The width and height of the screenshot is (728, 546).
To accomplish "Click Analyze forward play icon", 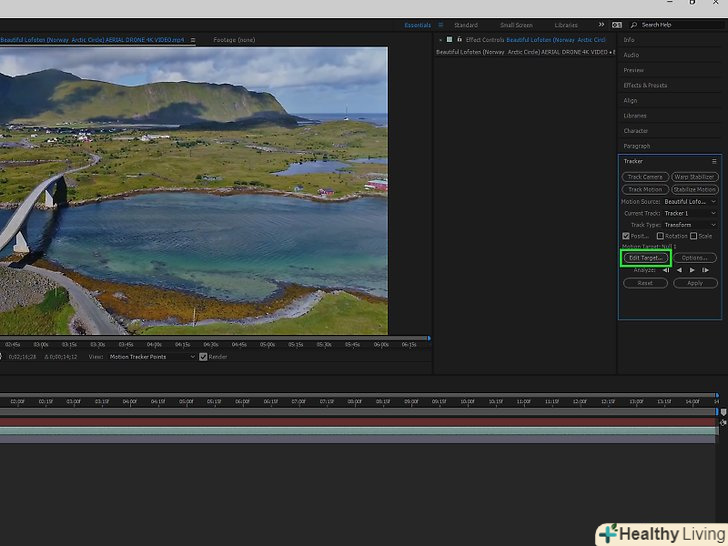I will [692, 270].
